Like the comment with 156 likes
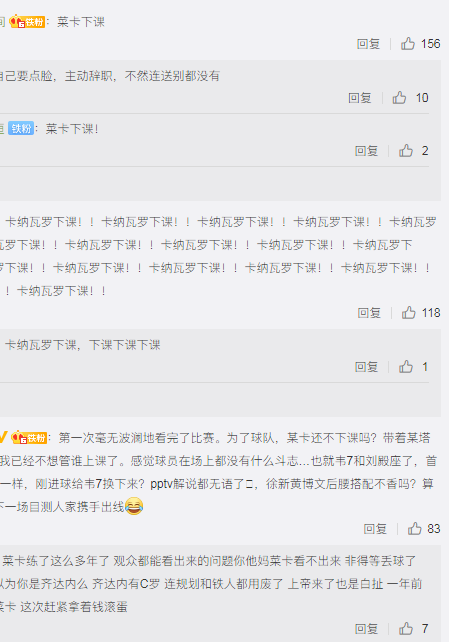The image size is (449, 642). coord(408,43)
